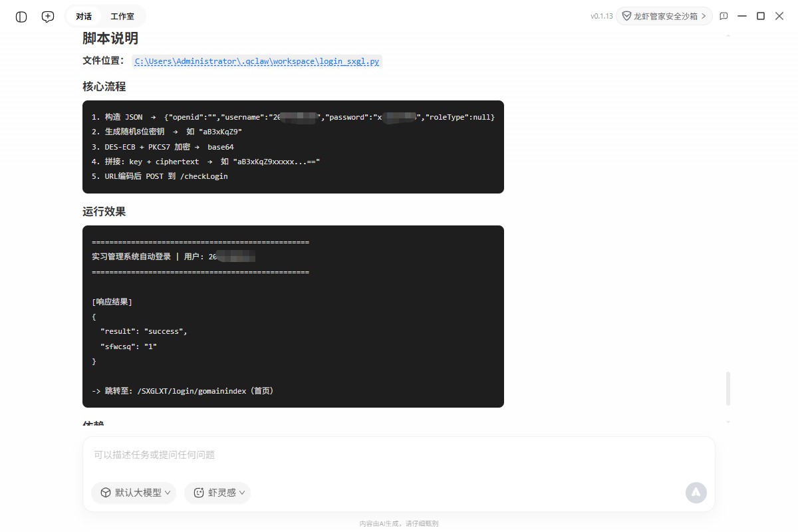This screenshot has width=798, height=532.
Task: Click the shield icon in 龙虾管家安全沙箱
Action: click(x=626, y=16)
